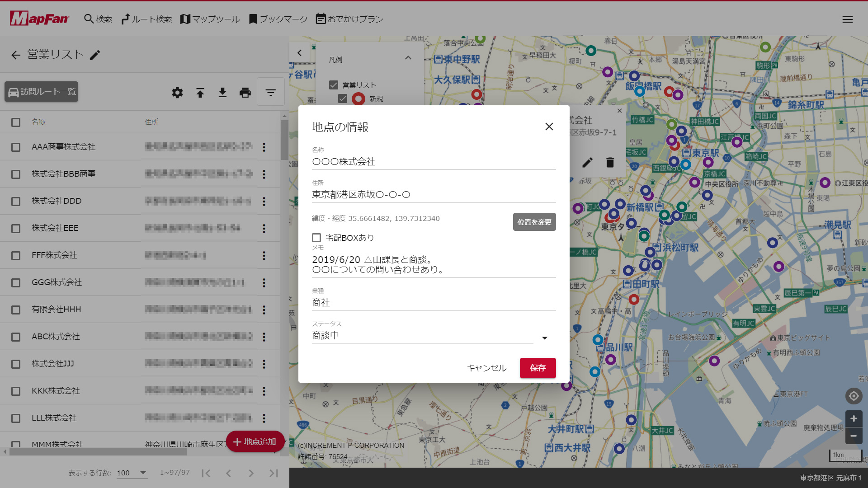Open more options for 株式会社DDD
Viewport: 868px width, 488px height.
(264, 202)
